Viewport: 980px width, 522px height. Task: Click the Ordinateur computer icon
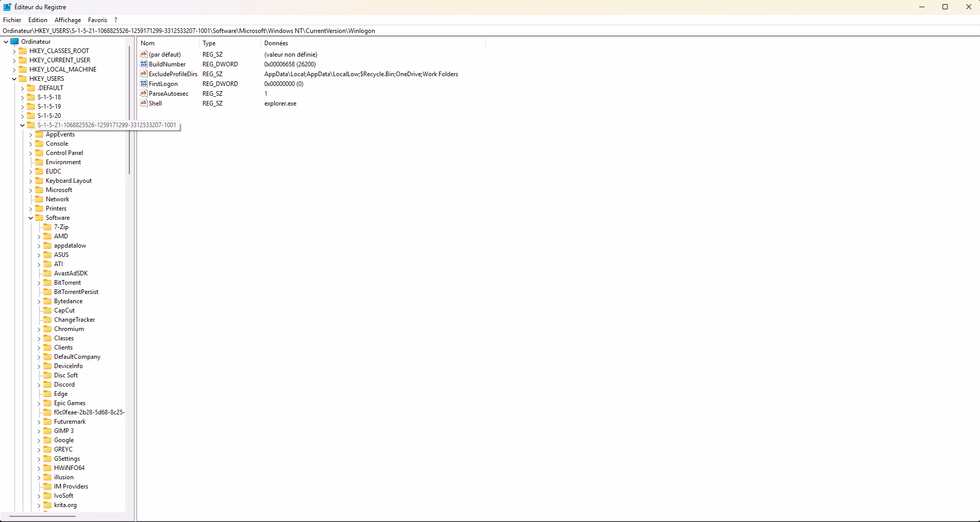(14, 42)
